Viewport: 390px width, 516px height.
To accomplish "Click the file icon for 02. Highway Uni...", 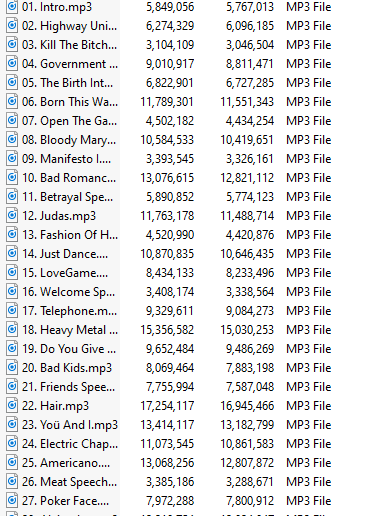I will click(12, 25).
